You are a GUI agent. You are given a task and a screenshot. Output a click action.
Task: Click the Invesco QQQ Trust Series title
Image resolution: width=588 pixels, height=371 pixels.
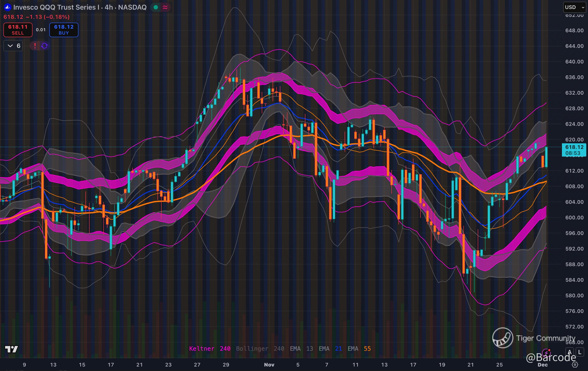(57, 7)
